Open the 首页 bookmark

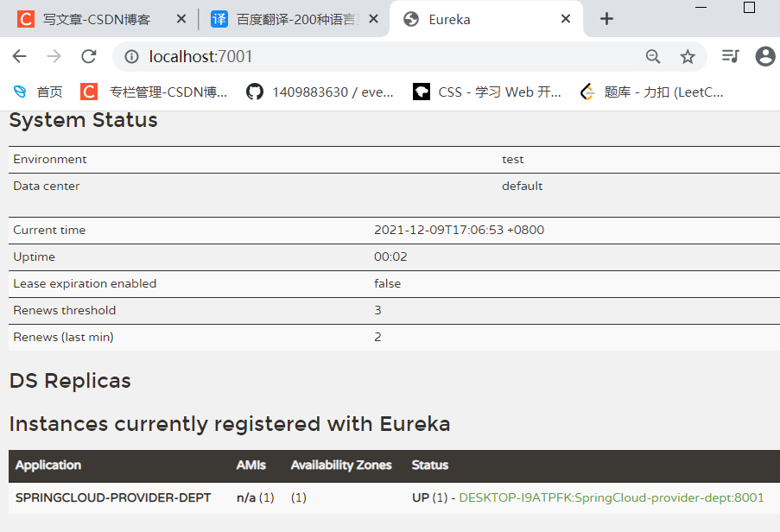pyautogui.click(x=38, y=92)
